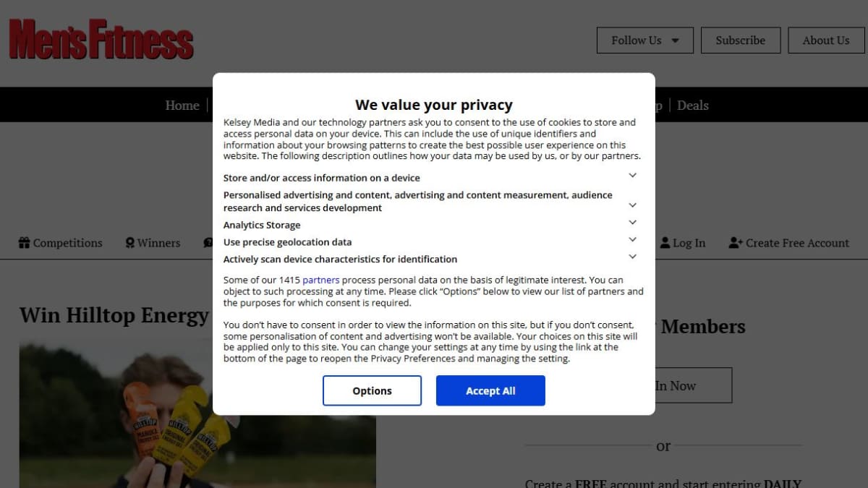Click the Accept All button
The image size is (868, 488).
click(x=490, y=390)
